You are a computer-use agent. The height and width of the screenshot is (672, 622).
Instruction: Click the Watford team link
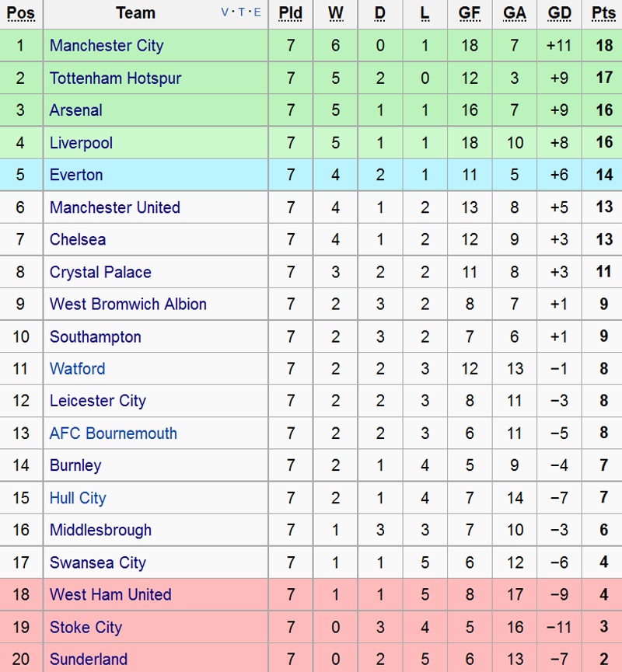pos(77,368)
